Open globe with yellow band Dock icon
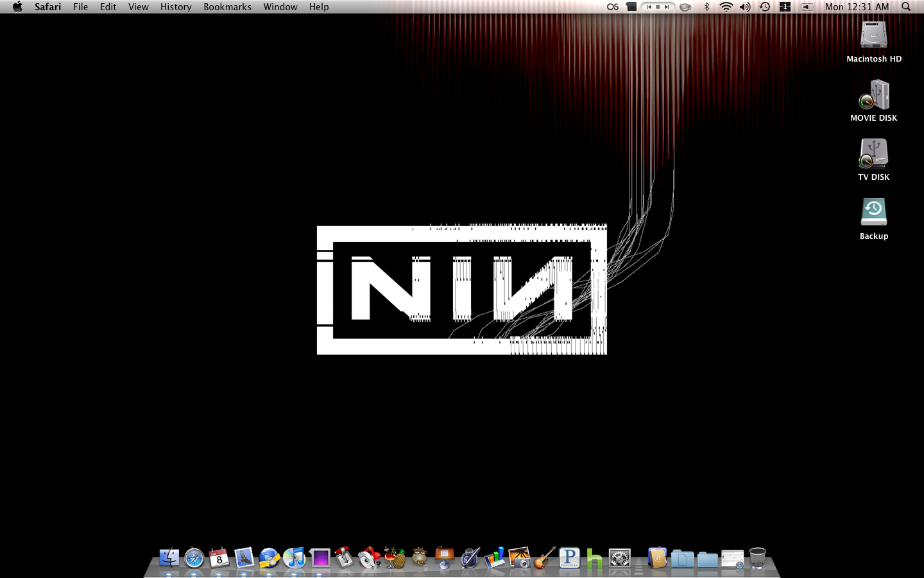This screenshot has height=578, width=924. click(x=269, y=557)
